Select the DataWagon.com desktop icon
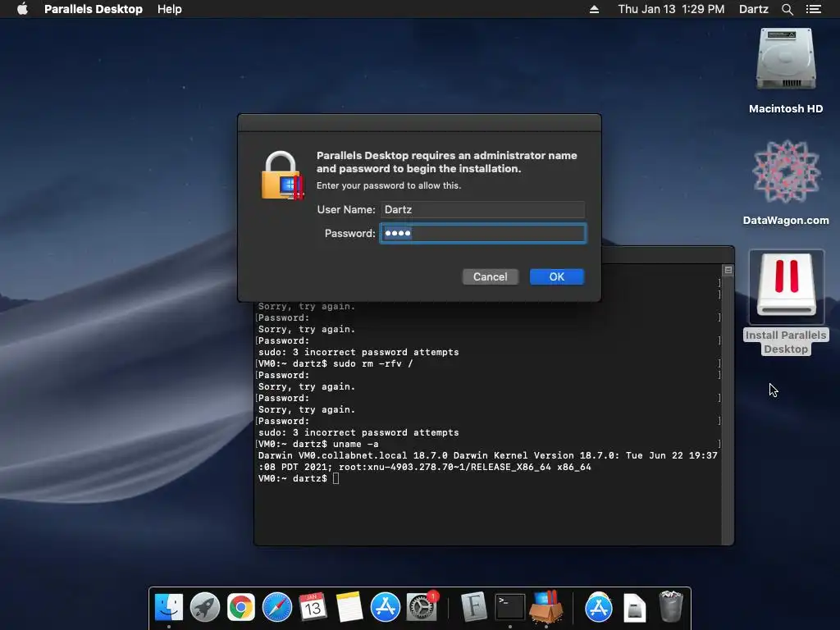Viewport: 840px width, 630px height. [786, 182]
